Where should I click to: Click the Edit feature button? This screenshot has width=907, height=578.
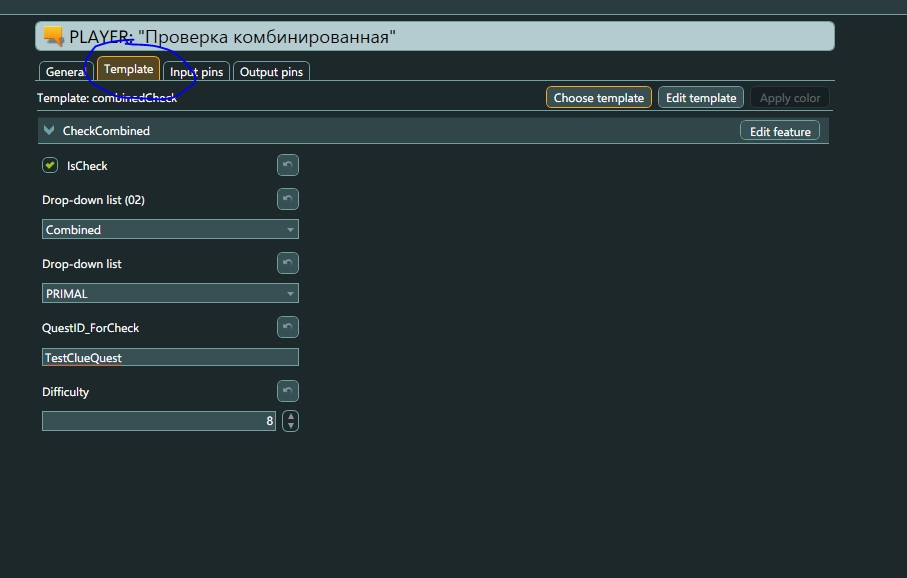779,131
